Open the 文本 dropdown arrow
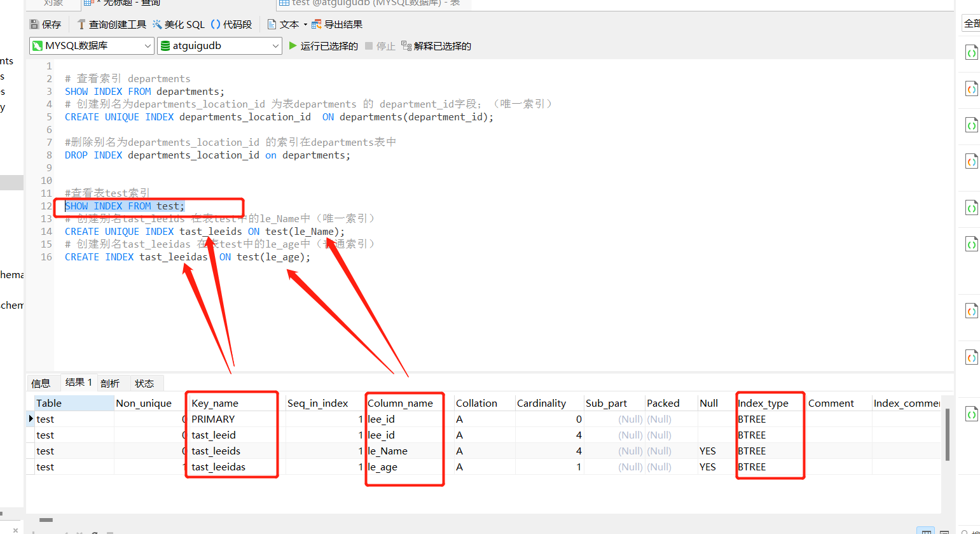The image size is (980, 534). click(305, 25)
